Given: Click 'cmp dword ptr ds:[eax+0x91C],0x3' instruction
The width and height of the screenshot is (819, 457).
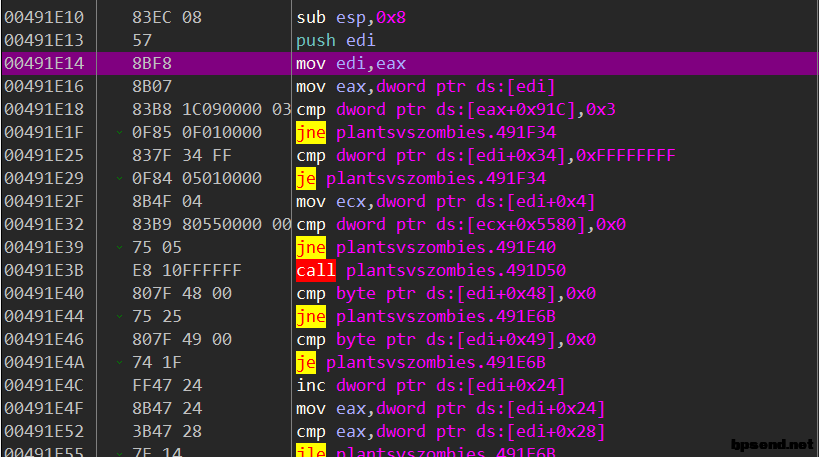Looking at the screenshot, I should pyautogui.click(x=456, y=109).
